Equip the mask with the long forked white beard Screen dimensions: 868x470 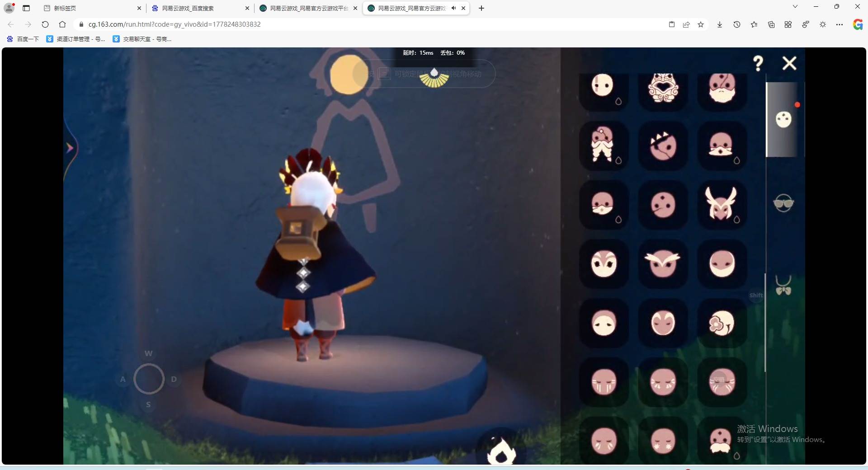coord(603,145)
